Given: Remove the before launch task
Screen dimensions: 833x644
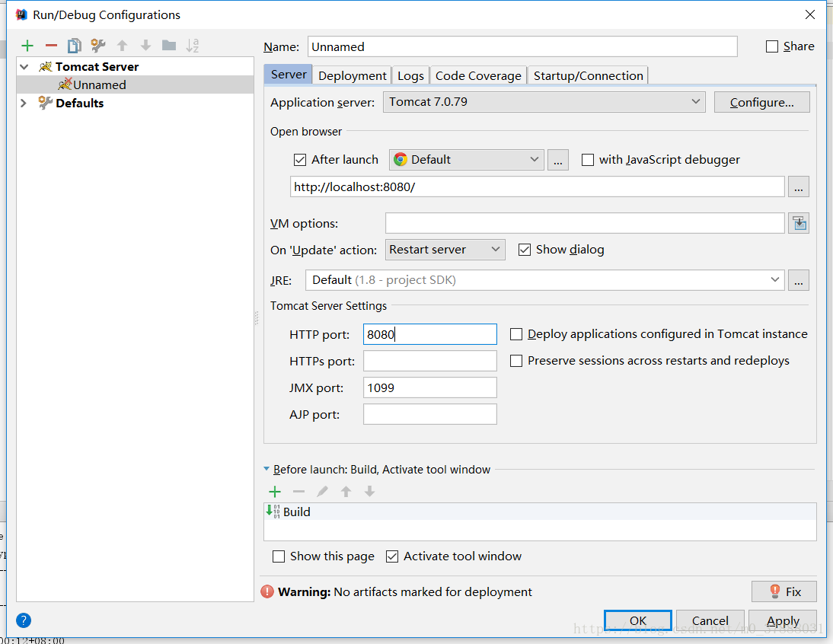Looking at the screenshot, I should [298, 492].
